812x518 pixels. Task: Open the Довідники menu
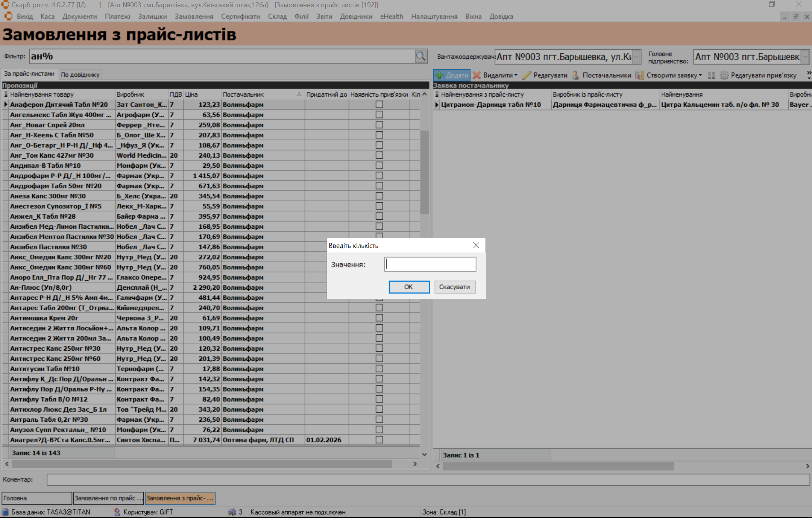coord(356,17)
